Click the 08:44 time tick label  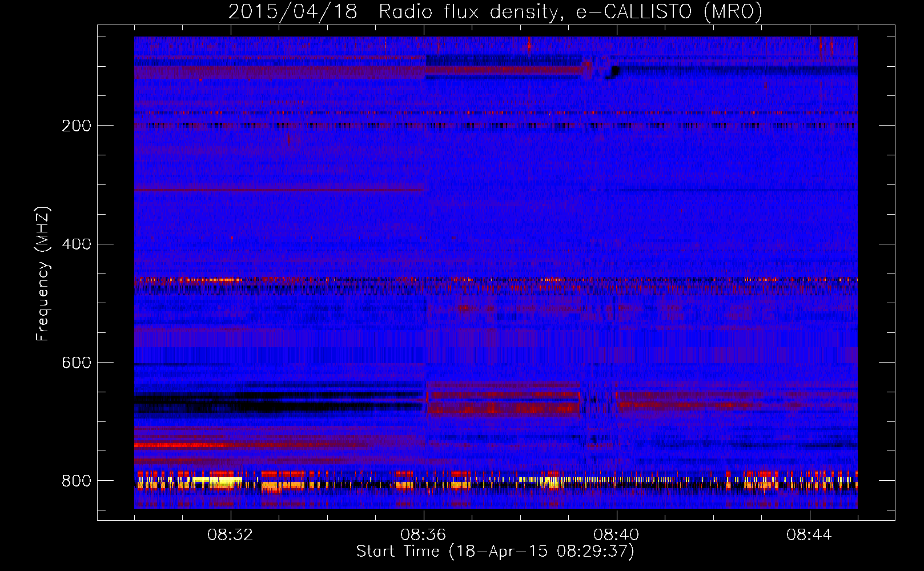click(x=809, y=535)
